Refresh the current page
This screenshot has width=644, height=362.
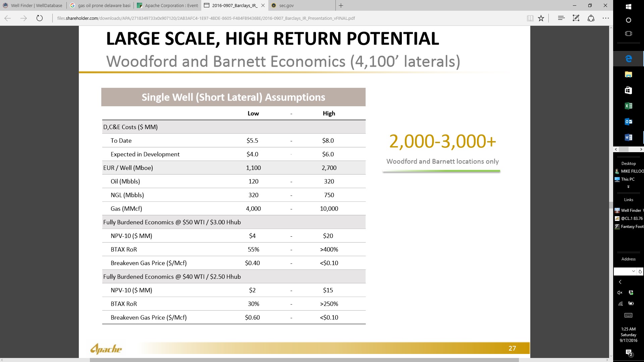(x=40, y=18)
